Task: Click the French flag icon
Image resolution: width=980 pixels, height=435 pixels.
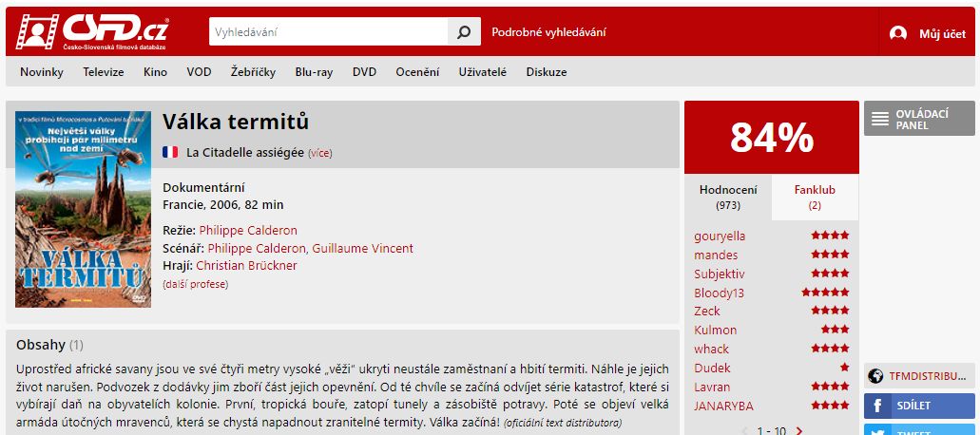Action: pos(170,152)
